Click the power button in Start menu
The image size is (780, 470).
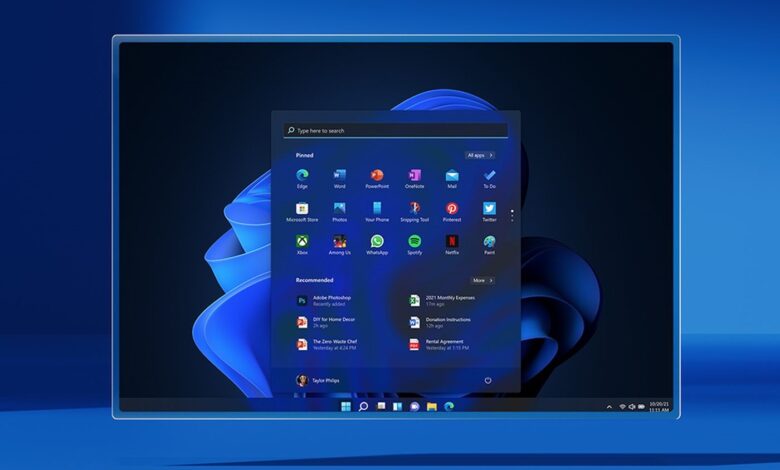(x=488, y=380)
